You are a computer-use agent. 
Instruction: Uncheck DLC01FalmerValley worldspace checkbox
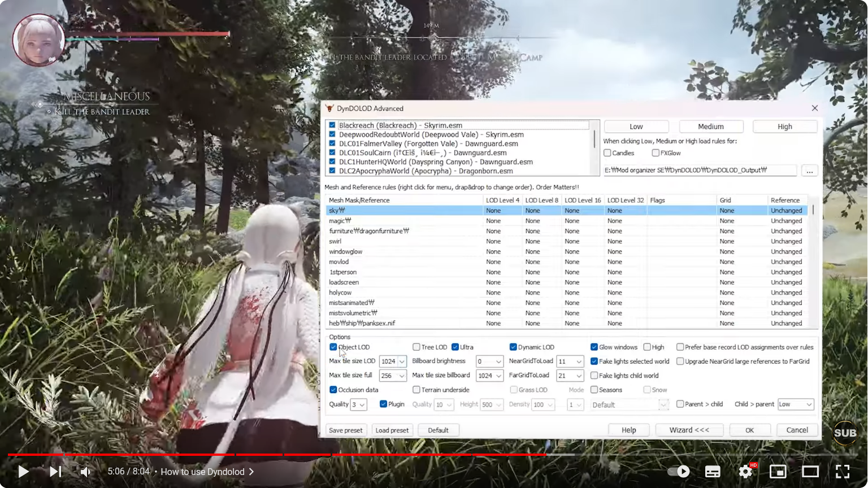[x=332, y=143]
